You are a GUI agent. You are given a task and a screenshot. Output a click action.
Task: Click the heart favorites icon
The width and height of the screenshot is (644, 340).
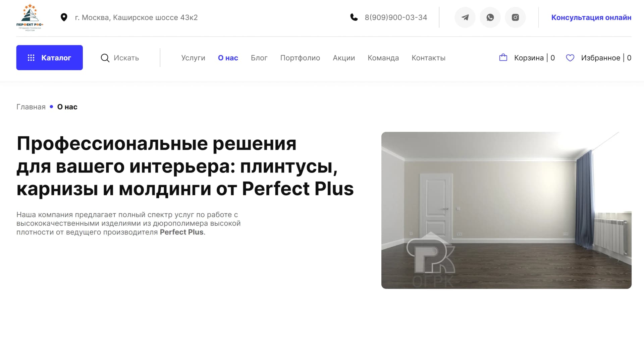[570, 58]
